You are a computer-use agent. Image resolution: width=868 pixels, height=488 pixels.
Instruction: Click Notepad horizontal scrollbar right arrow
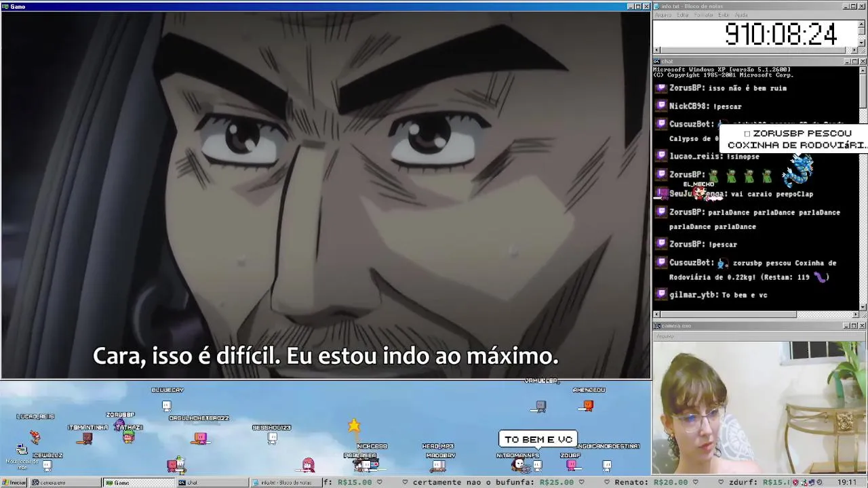tap(854, 50)
